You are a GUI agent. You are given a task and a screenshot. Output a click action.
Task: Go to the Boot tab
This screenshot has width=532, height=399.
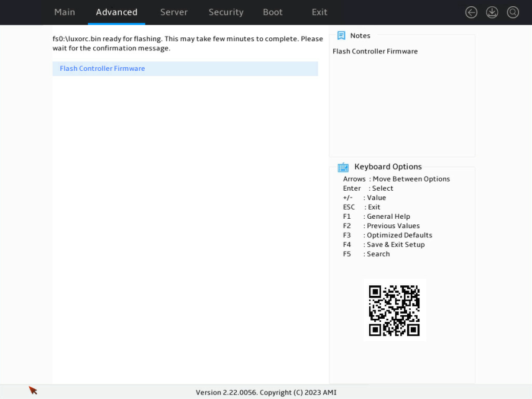(x=272, y=12)
